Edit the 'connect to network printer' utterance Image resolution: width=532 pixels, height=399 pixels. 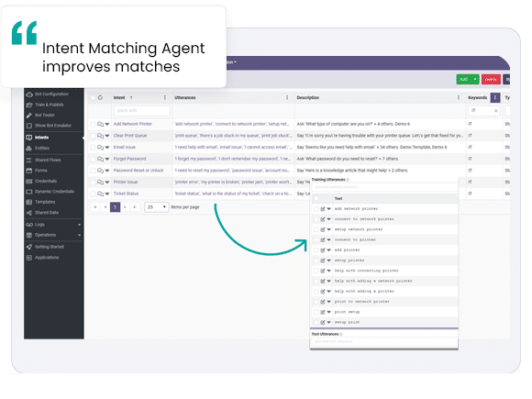pos(323,219)
